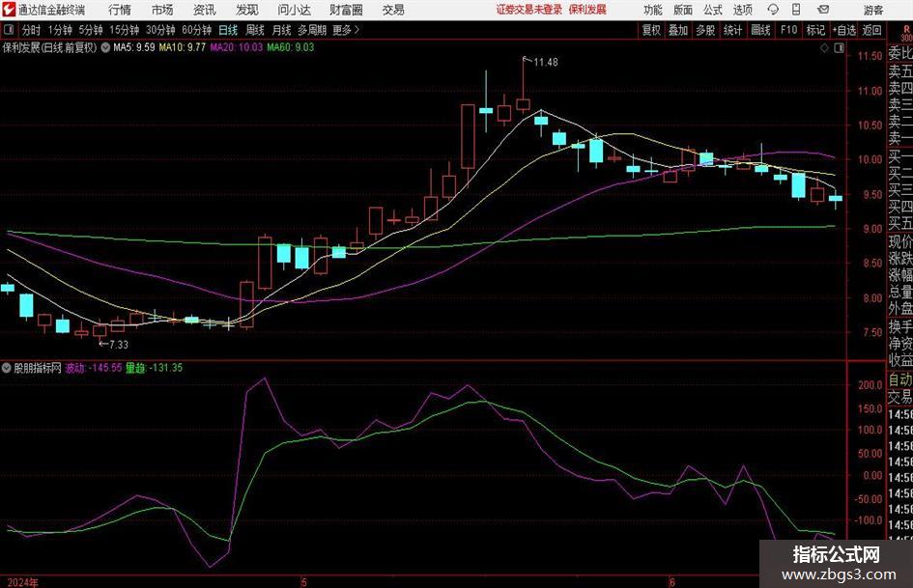Toggle the left side panel icon

point(9,30)
